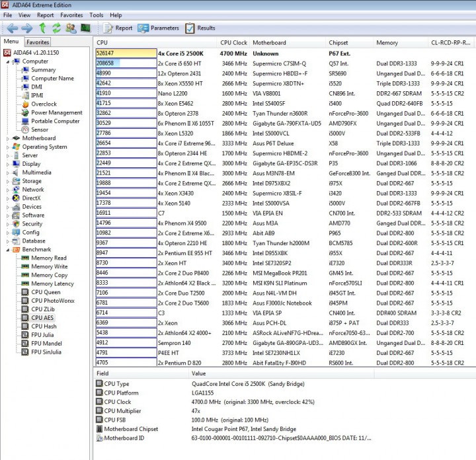Click the Back arrow toolbar icon

click(x=12, y=28)
